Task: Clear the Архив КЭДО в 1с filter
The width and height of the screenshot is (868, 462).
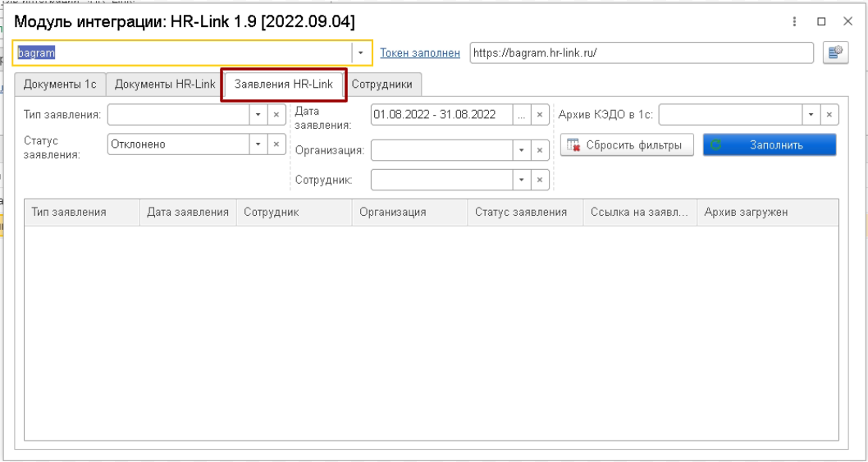Action: point(829,115)
